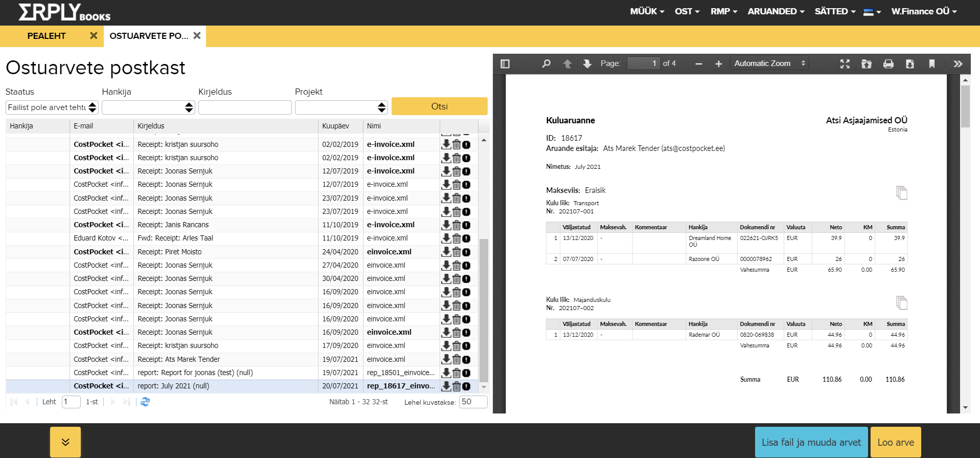Switch to the PEALEHT tab
Viewport: 980px width, 458px height.
click(x=47, y=36)
